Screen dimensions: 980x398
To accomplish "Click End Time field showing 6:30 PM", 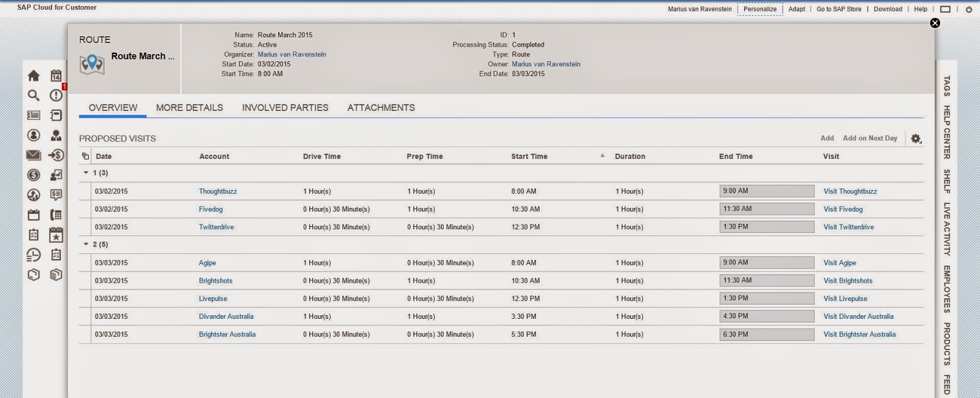I will tap(767, 335).
